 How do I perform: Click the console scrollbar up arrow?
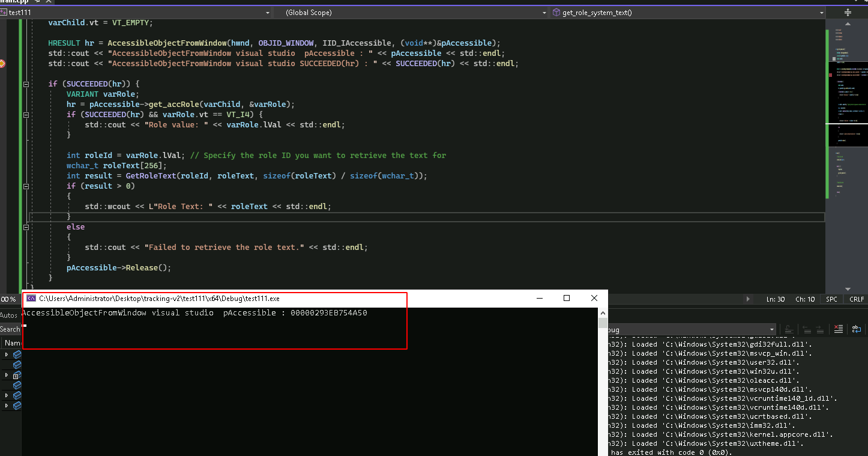pyautogui.click(x=603, y=312)
